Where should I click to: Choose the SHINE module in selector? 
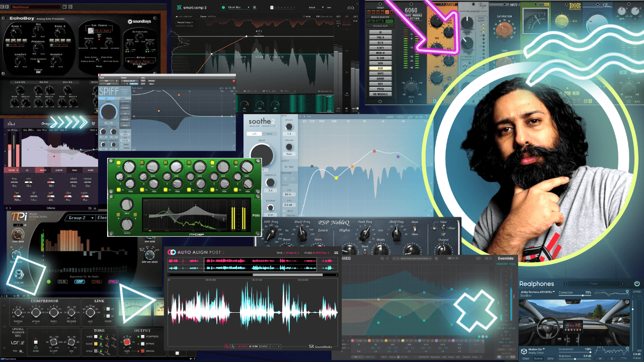click(x=380, y=79)
